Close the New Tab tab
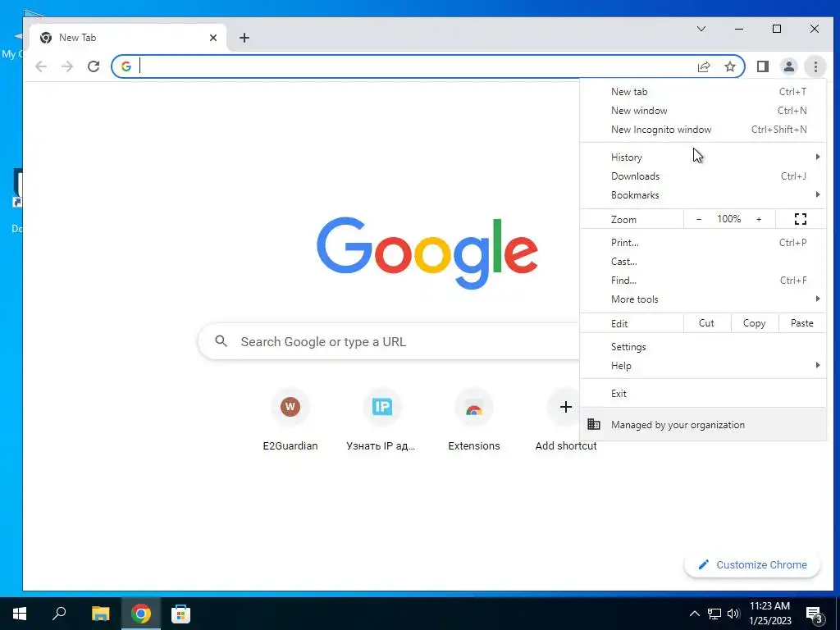Image resolution: width=840 pixels, height=630 pixels. point(213,38)
